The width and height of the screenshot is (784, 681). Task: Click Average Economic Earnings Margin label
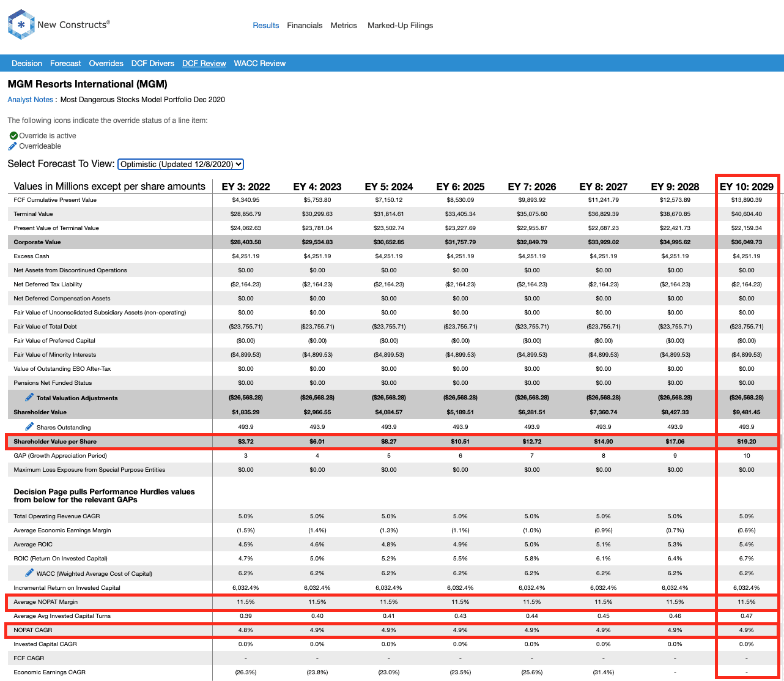coord(62,530)
